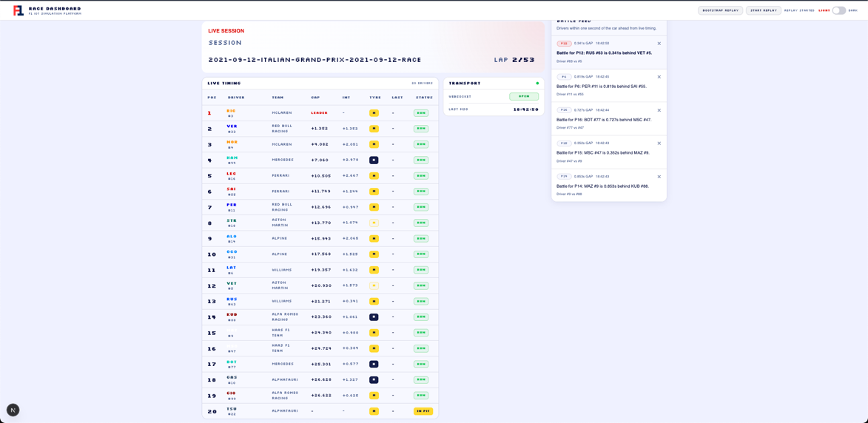Dismiss the P6 PER vs SAI battle card
The image size is (868, 423).
[x=659, y=77]
